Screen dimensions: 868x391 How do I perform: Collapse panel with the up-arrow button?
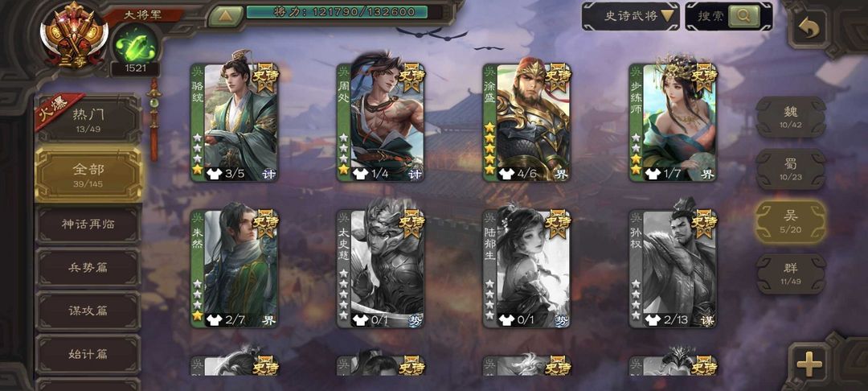click(x=225, y=15)
